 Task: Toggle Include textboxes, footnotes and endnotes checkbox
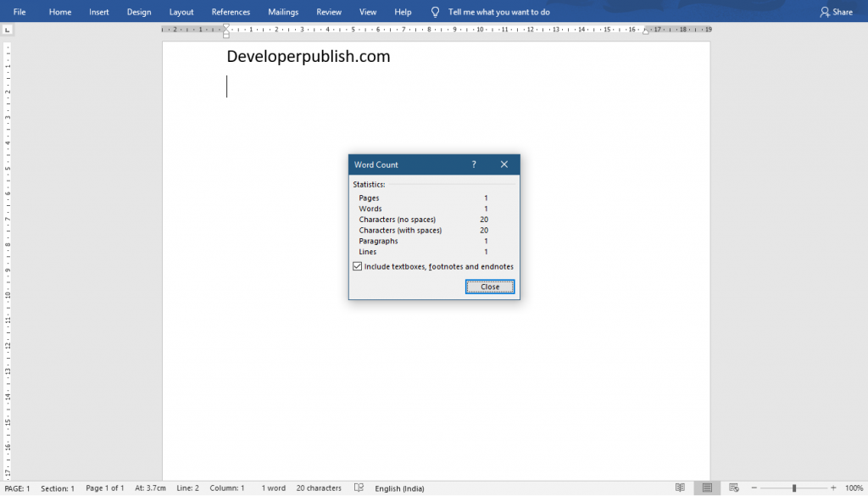click(x=357, y=266)
